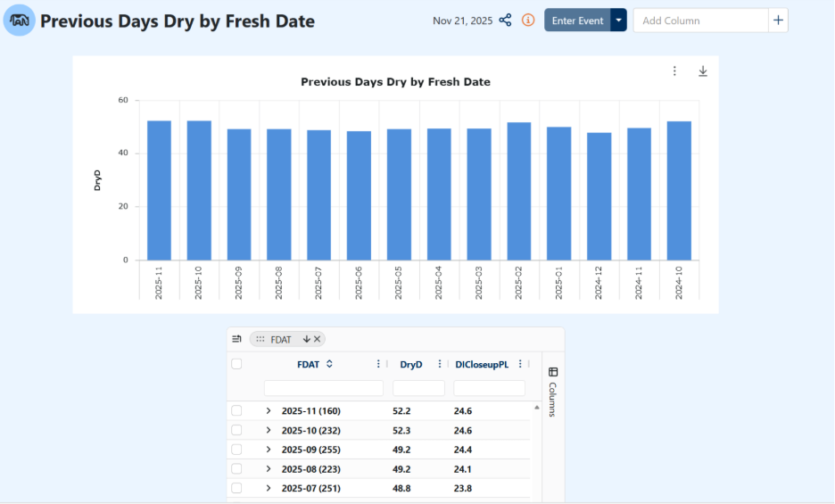
Task: Check the 2025-11 (160) row checkbox
Action: pyautogui.click(x=236, y=411)
